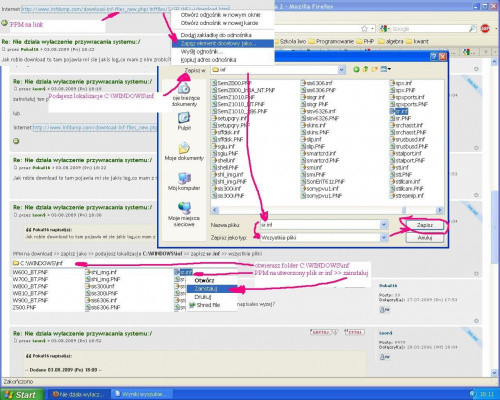Go up one folder level in save dialog
This screenshot has width=500, height=400.
[365, 69]
